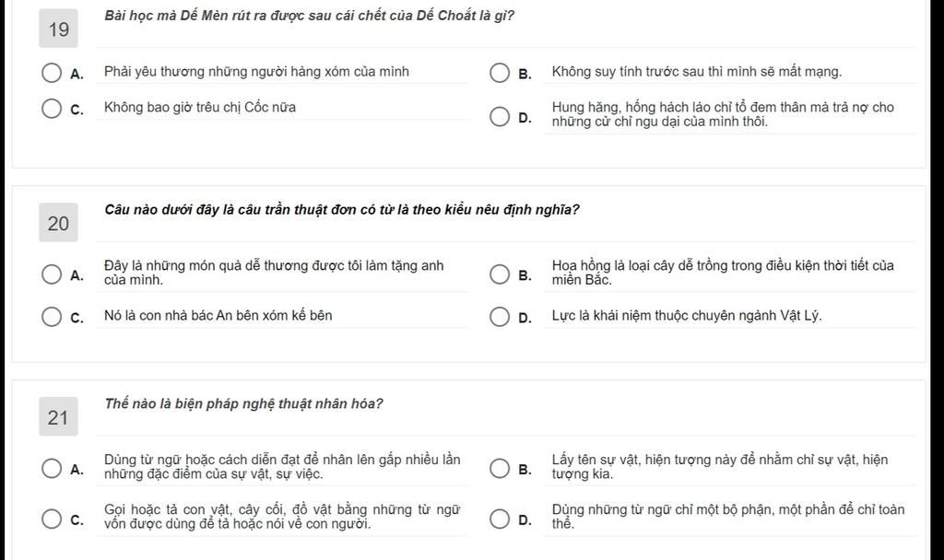Viewport: 944px width, 560px height.
Task: Select radio C 'Không bao giờ trêu chị Cốc nữa'
Action: click(52, 109)
